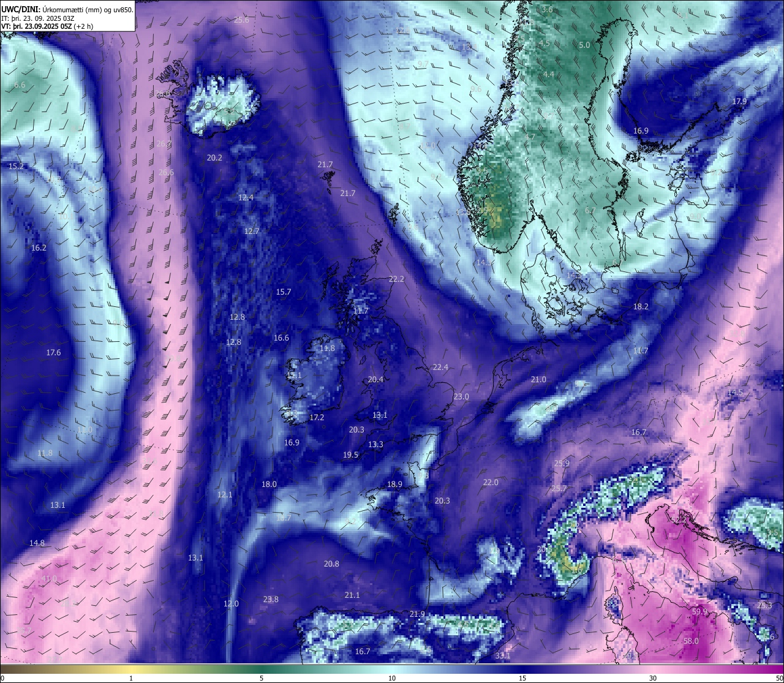This screenshot has width=784, height=683.
Task: Select the 20.4 map value
Action: 375,379
